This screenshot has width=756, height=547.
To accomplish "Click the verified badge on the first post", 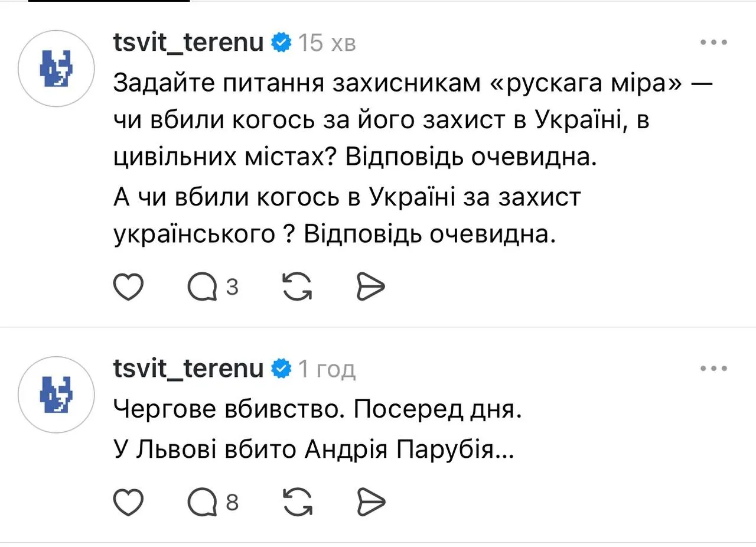I will pyautogui.click(x=282, y=41).
